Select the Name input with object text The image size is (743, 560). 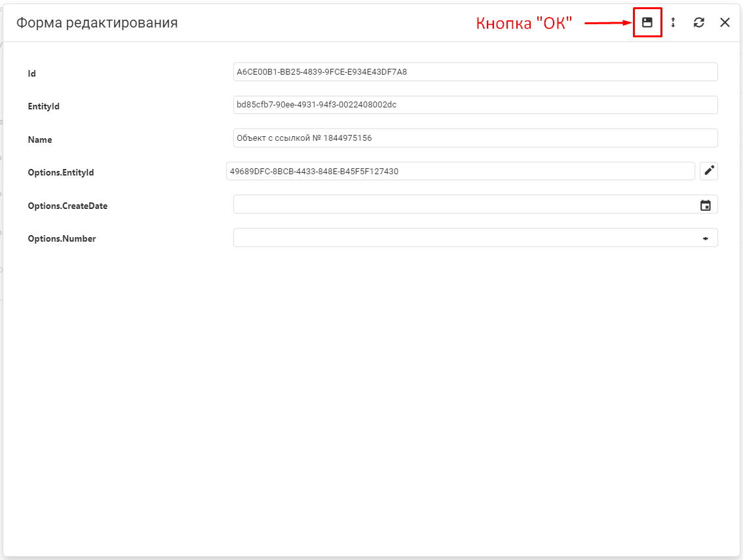tap(475, 138)
